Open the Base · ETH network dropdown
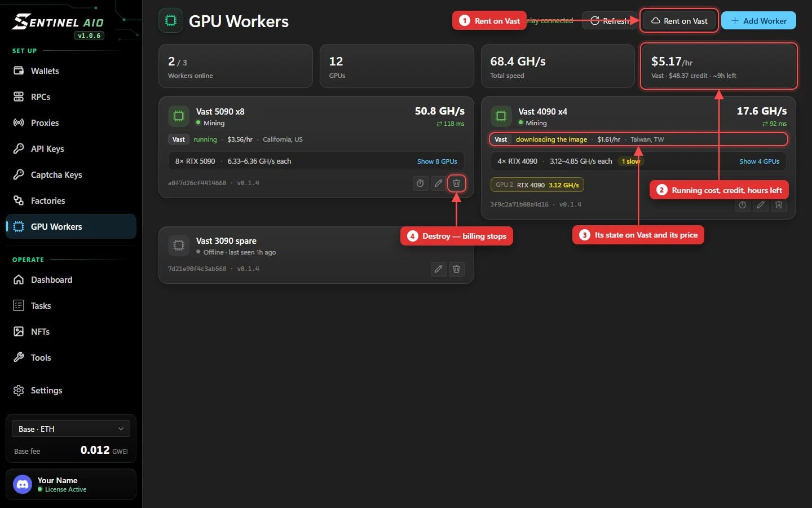The image size is (812, 508). pos(71,429)
